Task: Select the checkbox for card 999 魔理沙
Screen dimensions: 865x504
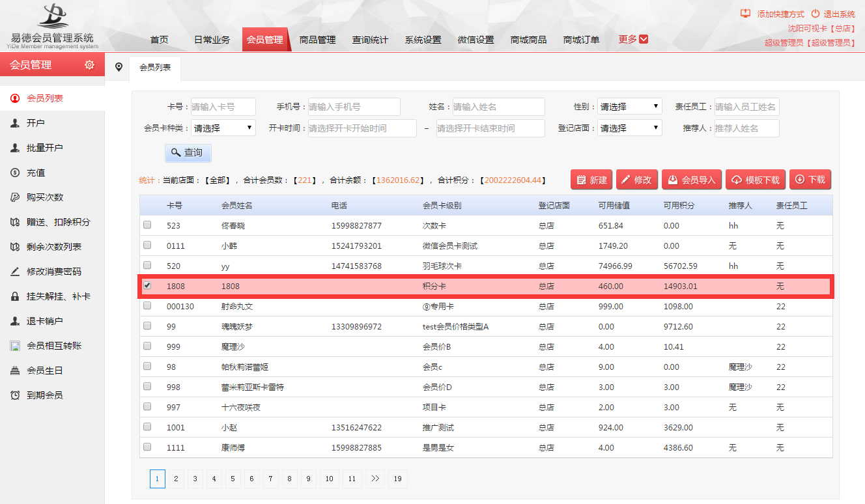Action: tap(147, 346)
